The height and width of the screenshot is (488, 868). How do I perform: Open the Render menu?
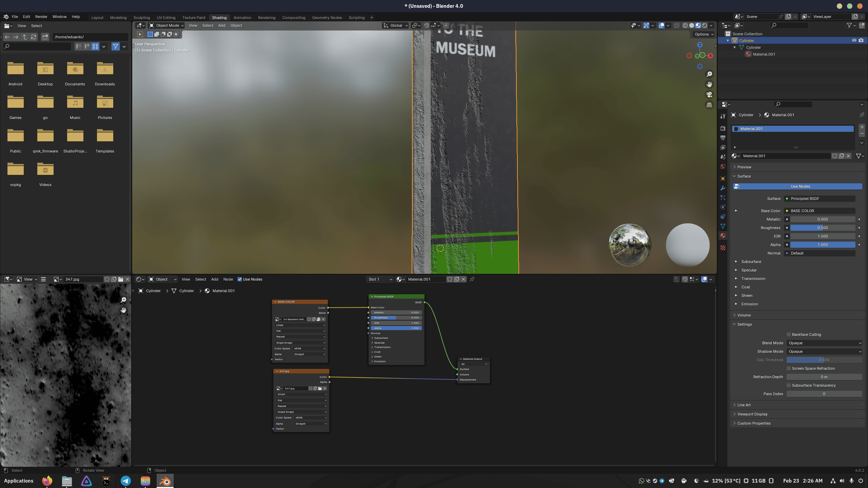point(41,17)
